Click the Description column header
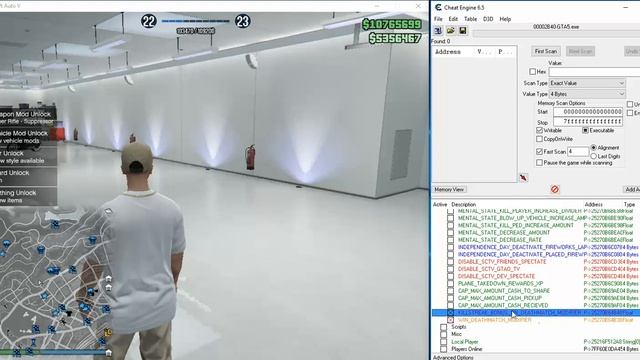Image resolution: width=640 pixels, height=360 pixels. (x=464, y=204)
